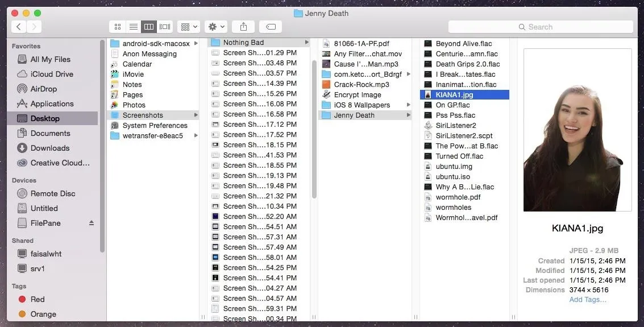Click the Pages app icon
The height and width of the screenshot is (327, 644).
click(x=115, y=95)
